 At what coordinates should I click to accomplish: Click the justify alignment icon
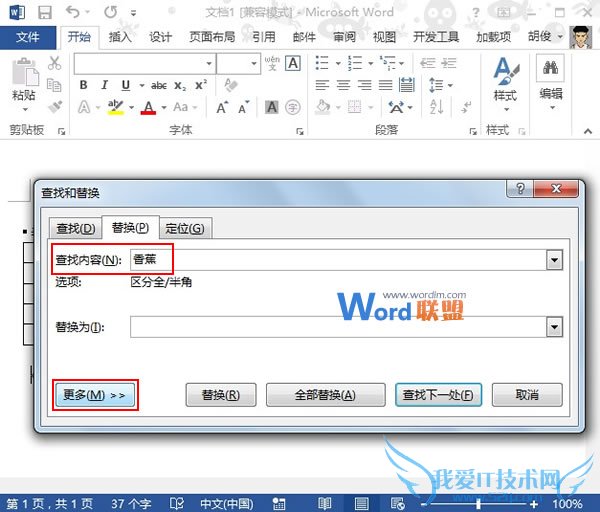point(385,85)
